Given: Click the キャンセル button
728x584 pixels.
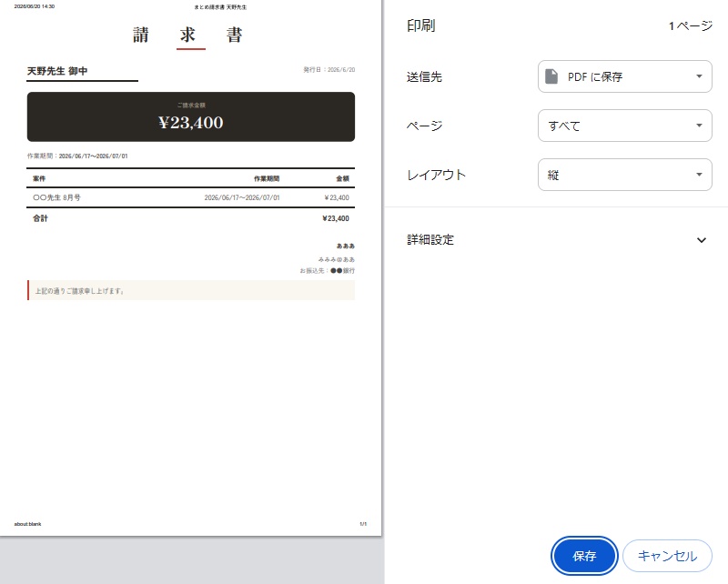Looking at the screenshot, I should (667, 556).
